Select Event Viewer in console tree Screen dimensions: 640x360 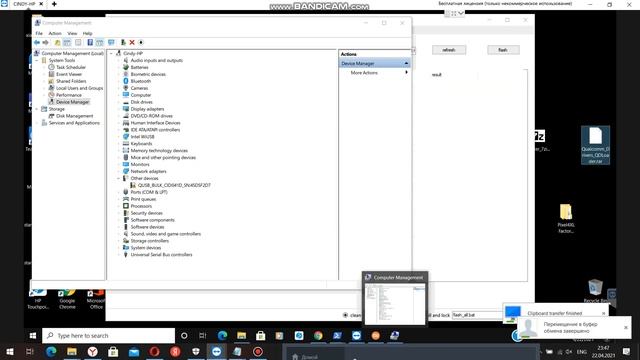(69, 74)
